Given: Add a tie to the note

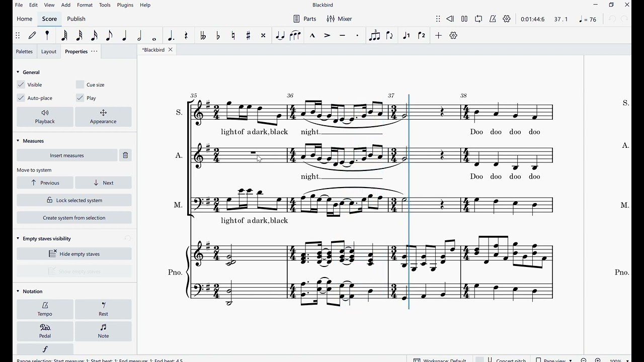Looking at the screenshot, I should click(280, 36).
